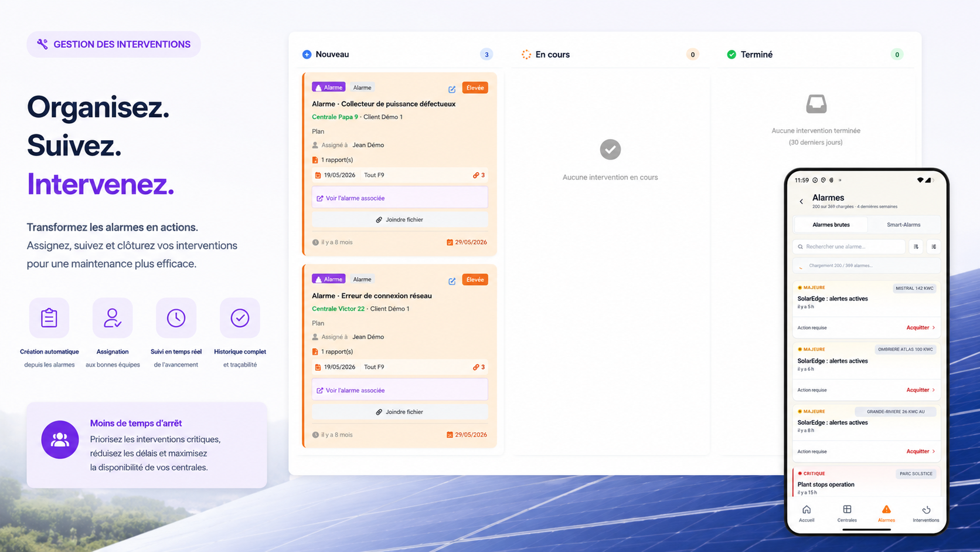Edit the Erreur de connexion réseau card

click(x=452, y=281)
